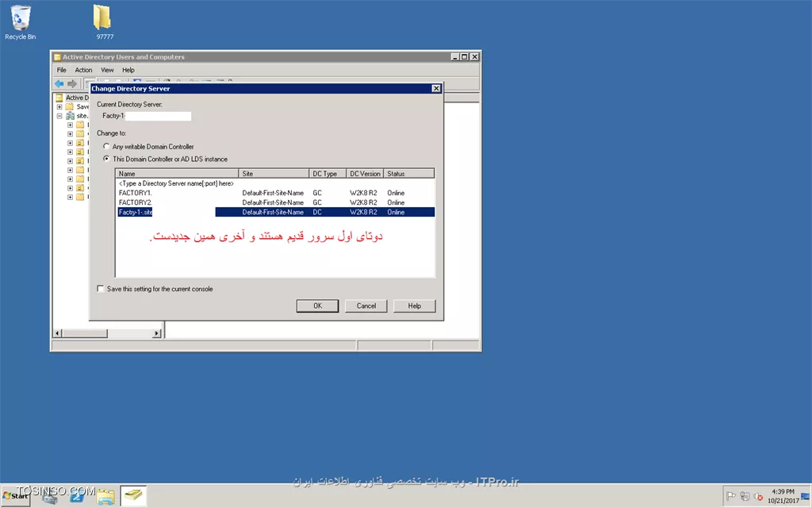Viewport: 812px width, 508px height.
Task: Select the Active Directory root node icon
Action: tap(59, 98)
